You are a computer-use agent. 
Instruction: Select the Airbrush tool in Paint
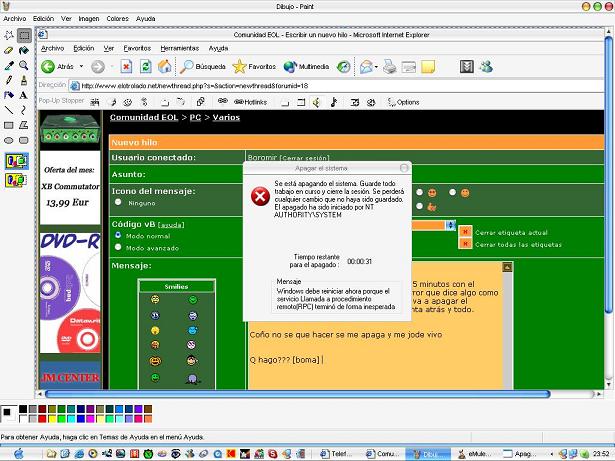[x=9, y=95]
